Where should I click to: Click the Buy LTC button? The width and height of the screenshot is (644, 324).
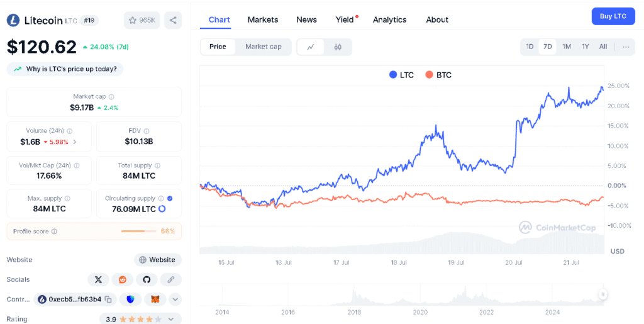coord(613,16)
